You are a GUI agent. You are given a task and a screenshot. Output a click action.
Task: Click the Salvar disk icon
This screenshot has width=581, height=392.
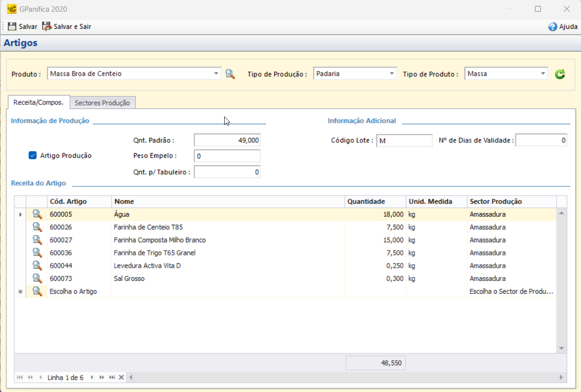(x=12, y=26)
